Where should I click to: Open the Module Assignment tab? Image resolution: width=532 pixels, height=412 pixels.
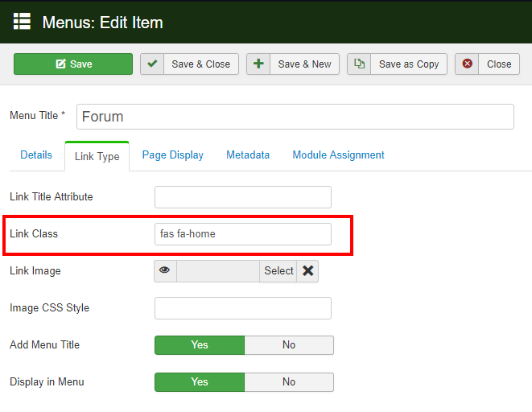click(x=338, y=155)
